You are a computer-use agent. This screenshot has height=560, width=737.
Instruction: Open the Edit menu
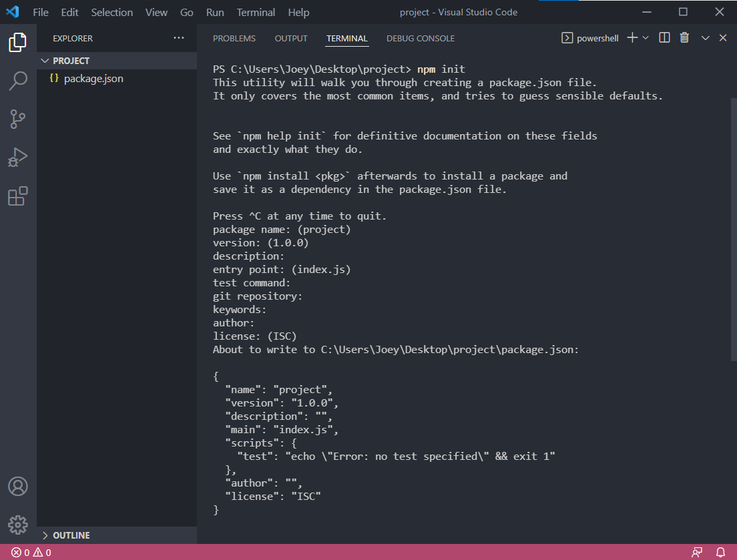click(69, 12)
